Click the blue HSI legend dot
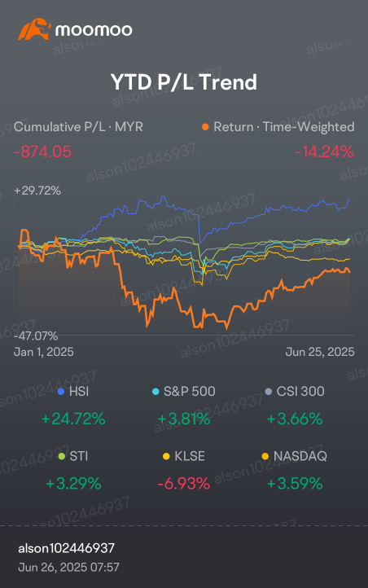 point(61,392)
